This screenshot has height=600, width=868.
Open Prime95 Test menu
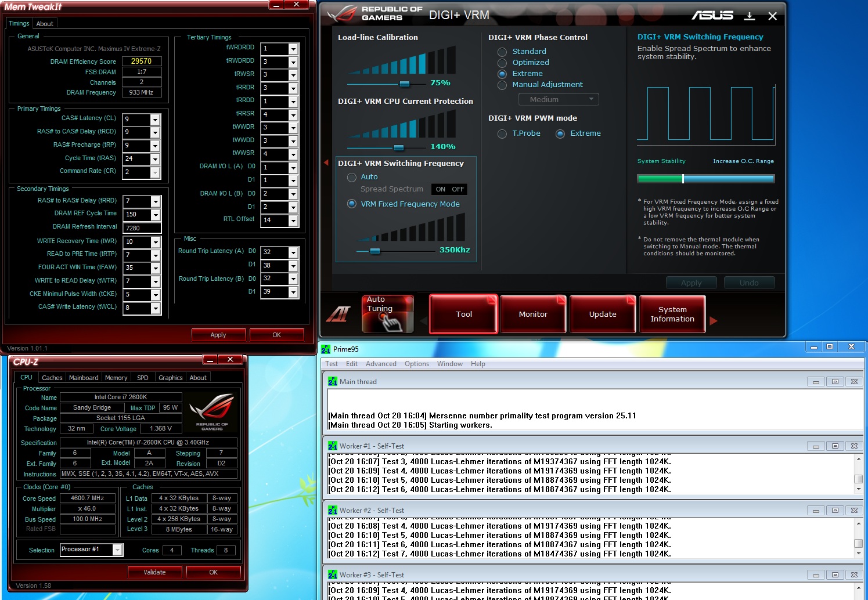coord(332,364)
